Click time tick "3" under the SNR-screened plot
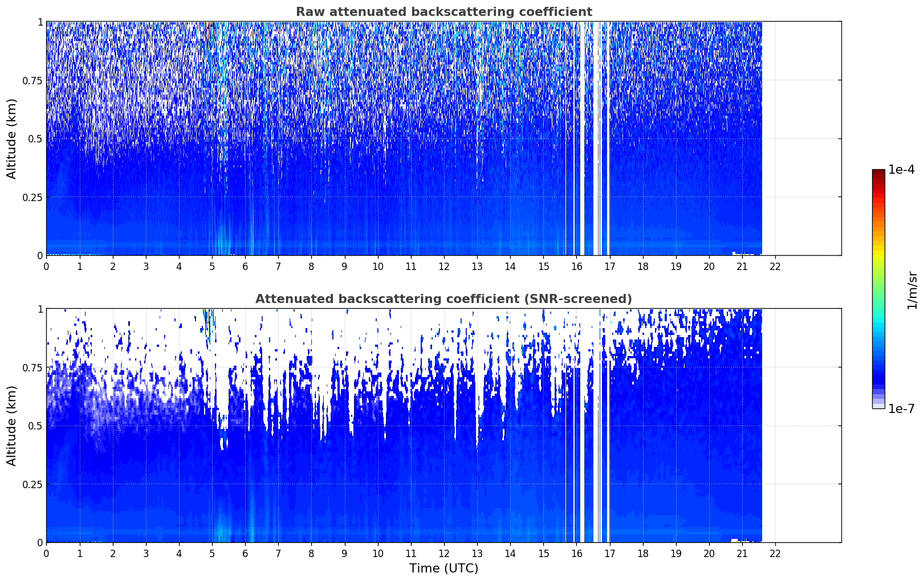The image size is (924, 581). [x=146, y=553]
